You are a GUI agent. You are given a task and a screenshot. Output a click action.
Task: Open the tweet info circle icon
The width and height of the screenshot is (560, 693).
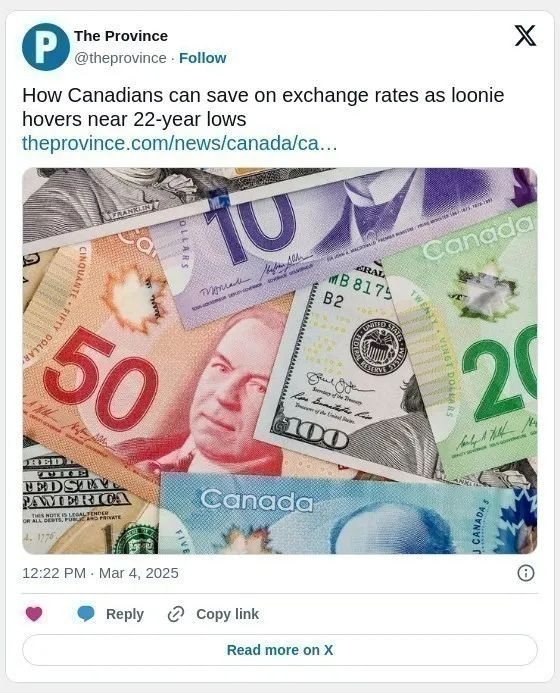pos(526,573)
